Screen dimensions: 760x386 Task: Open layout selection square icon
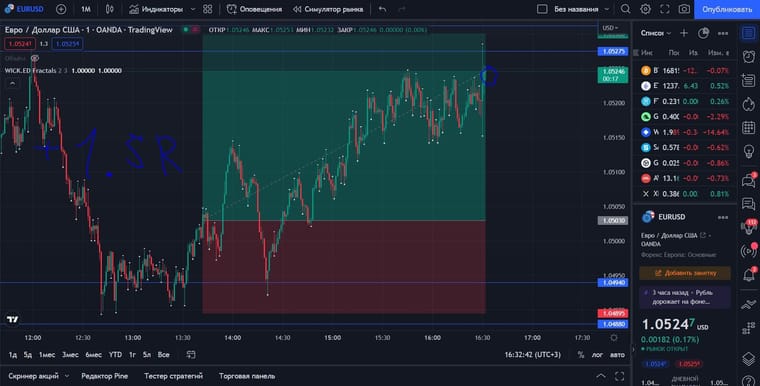[x=542, y=9]
